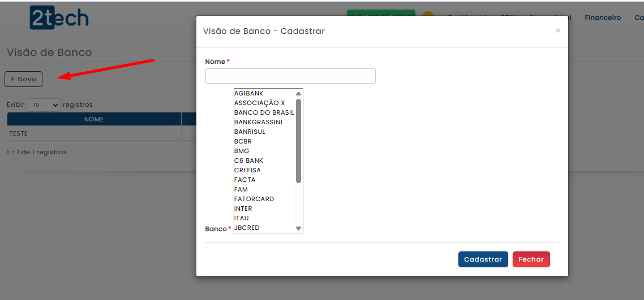Pick ITAU from the bank list

(242, 218)
